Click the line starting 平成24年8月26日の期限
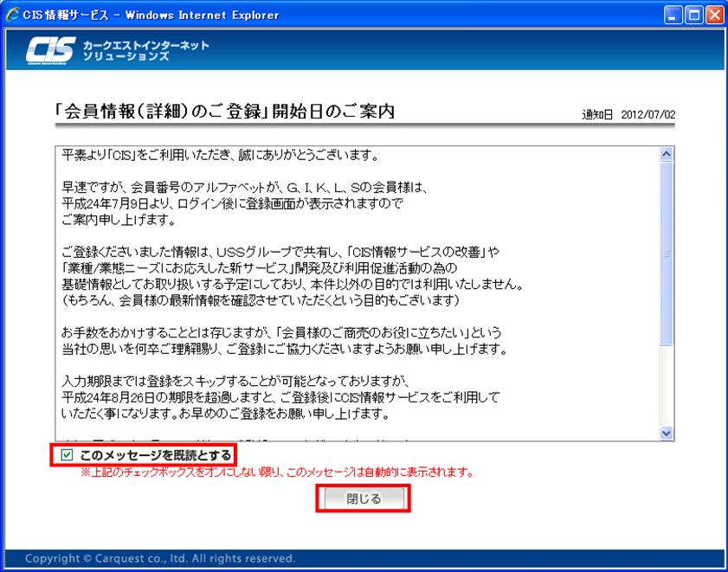Image resolution: width=728 pixels, height=572 pixels. (x=280, y=397)
